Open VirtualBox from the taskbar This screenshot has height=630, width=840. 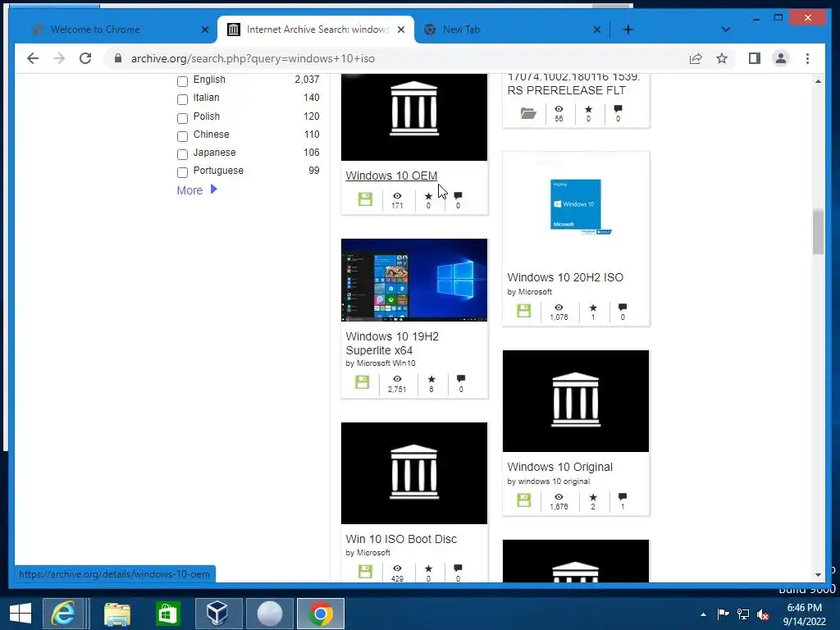(x=218, y=614)
